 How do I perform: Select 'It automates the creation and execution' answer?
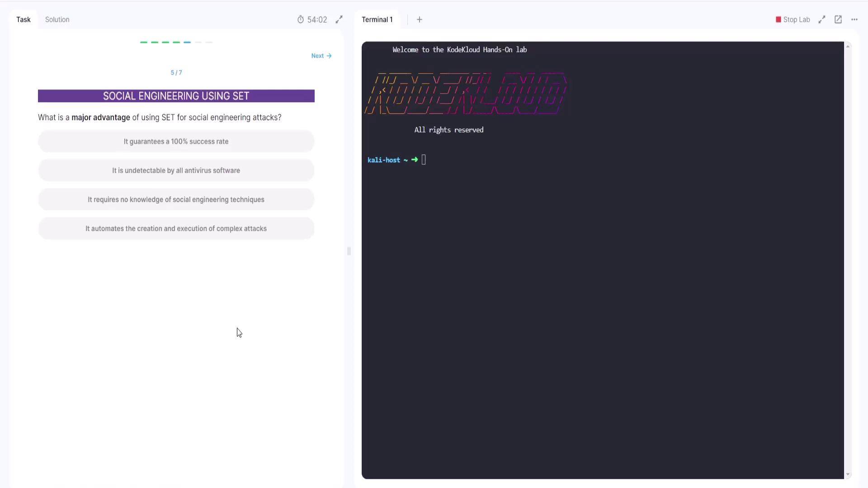click(176, 229)
